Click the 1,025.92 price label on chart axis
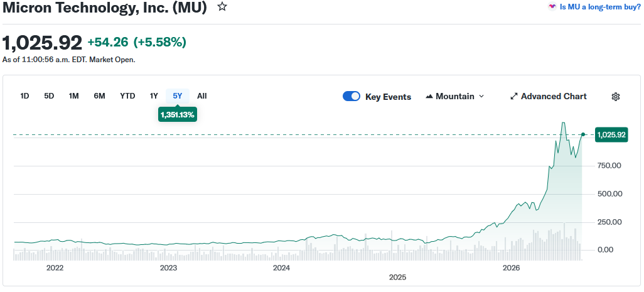644x292 pixels. click(x=611, y=135)
